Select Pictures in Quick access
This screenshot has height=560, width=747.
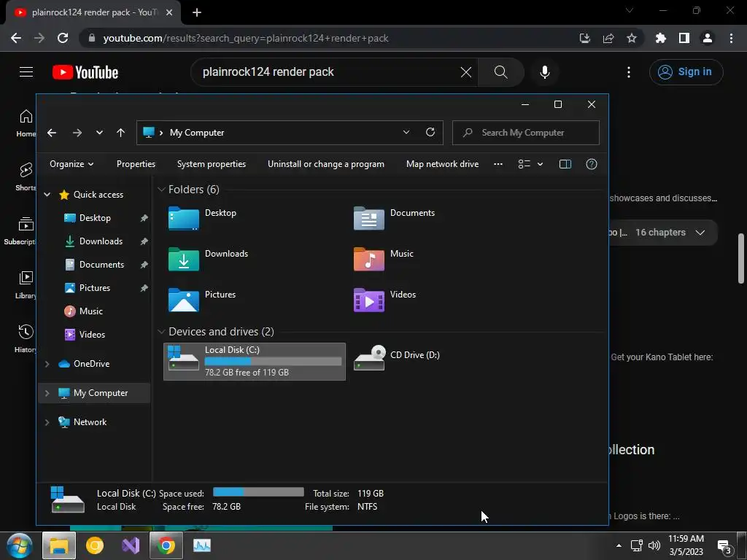94,287
